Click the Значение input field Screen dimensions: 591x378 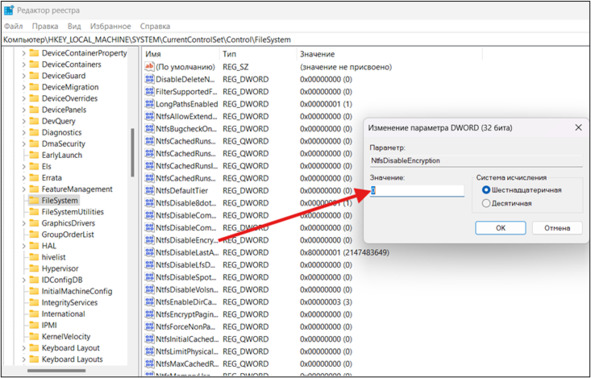pyautogui.click(x=417, y=191)
